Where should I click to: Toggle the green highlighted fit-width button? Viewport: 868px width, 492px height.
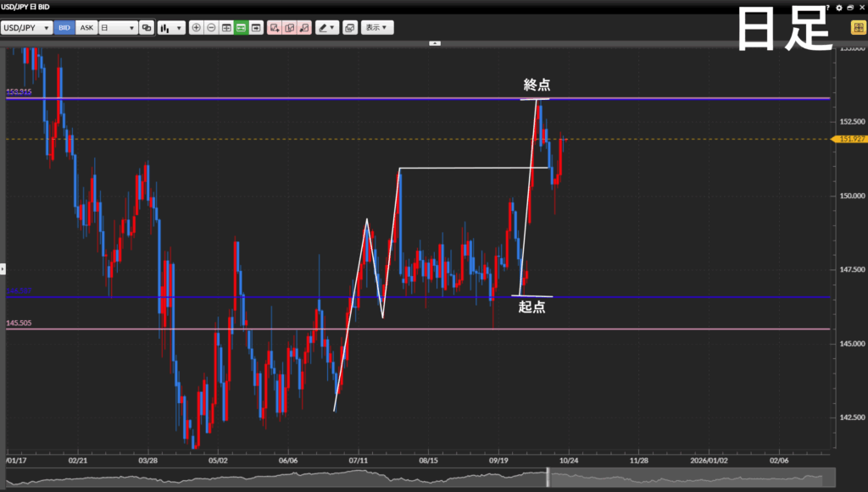241,27
